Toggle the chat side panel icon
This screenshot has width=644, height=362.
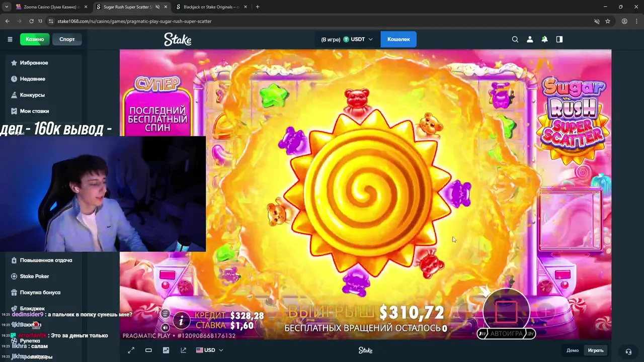(x=559, y=39)
